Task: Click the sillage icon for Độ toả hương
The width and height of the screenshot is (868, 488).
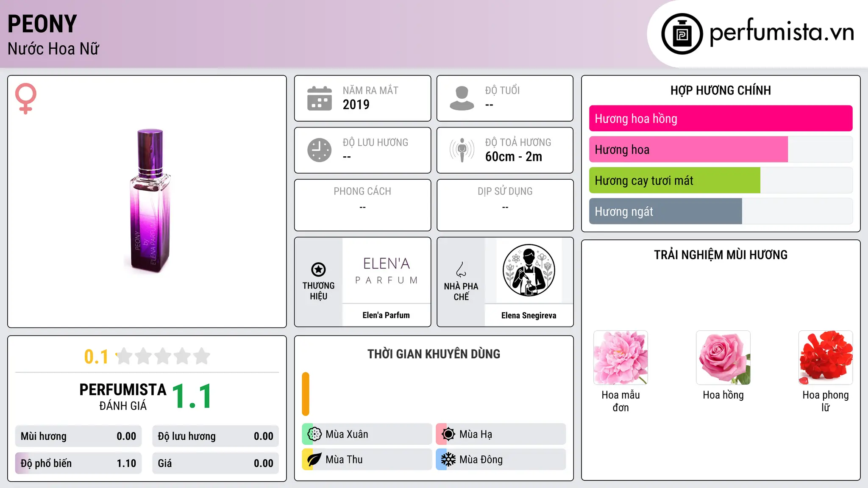Action: pyautogui.click(x=462, y=150)
